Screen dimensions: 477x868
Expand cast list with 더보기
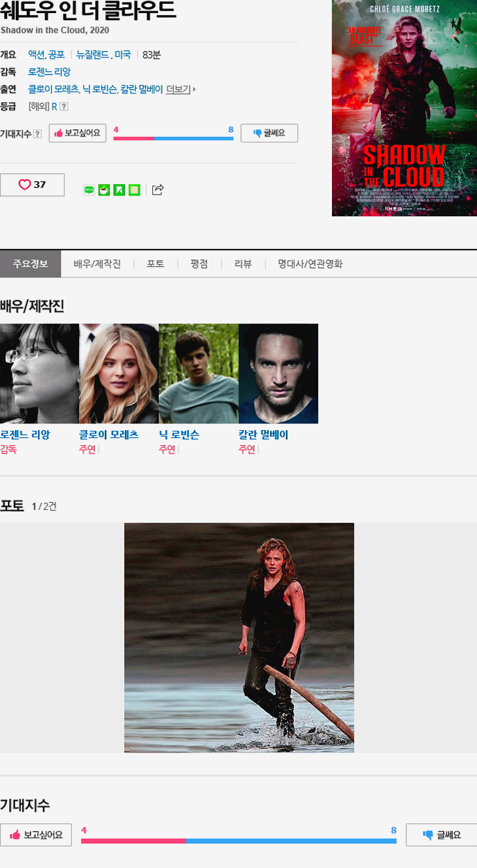[181, 90]
